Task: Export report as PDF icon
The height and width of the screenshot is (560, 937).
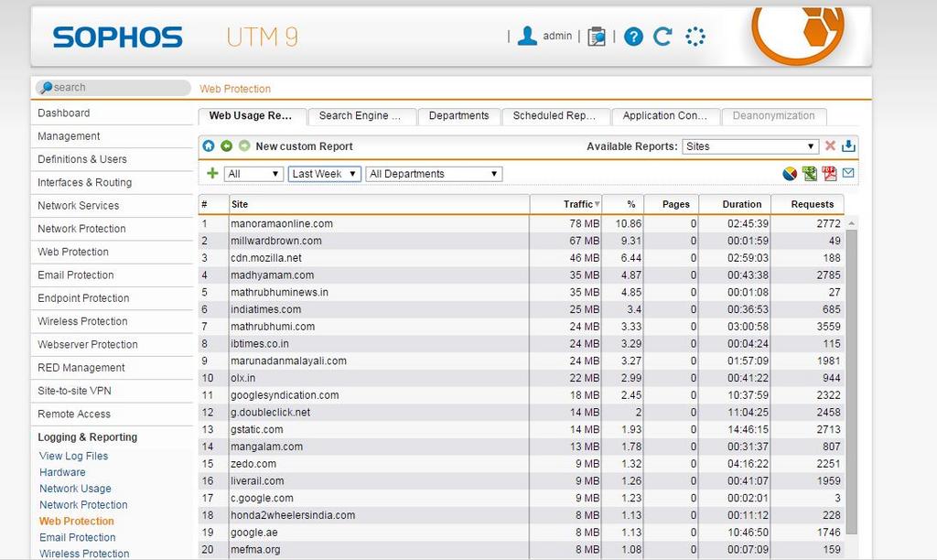Action: (829, 173)
